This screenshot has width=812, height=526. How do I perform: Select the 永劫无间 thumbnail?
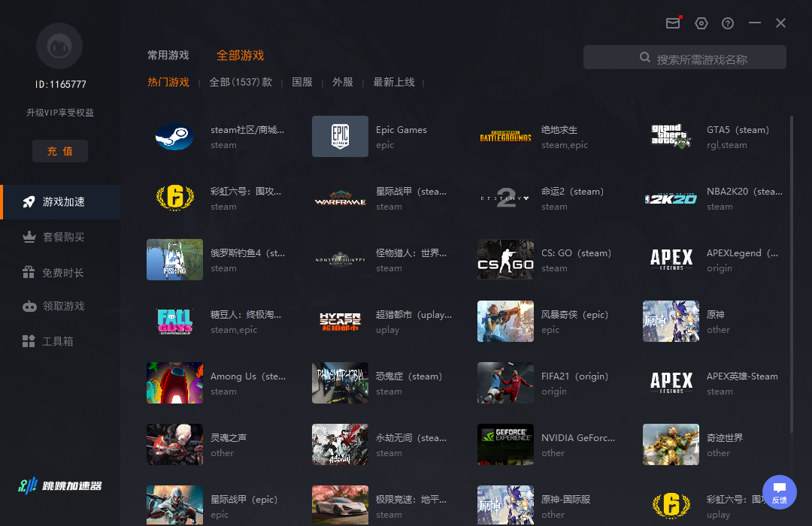click(341, 444)
